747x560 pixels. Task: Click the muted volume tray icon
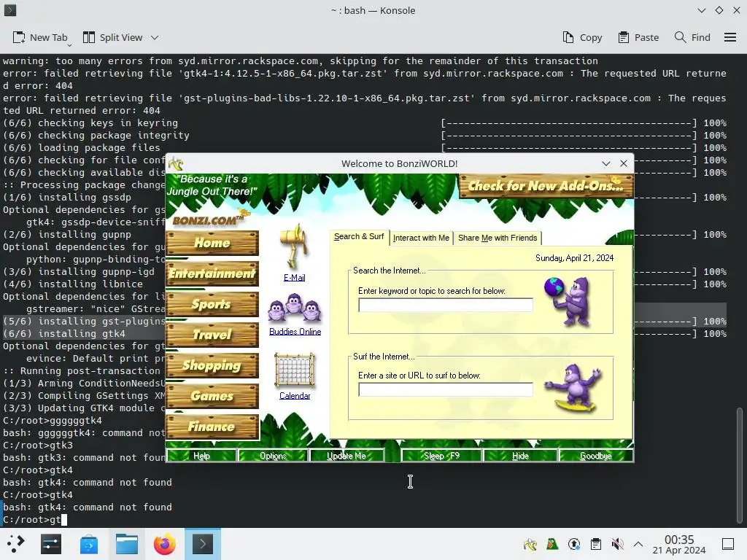pos(617,544)
